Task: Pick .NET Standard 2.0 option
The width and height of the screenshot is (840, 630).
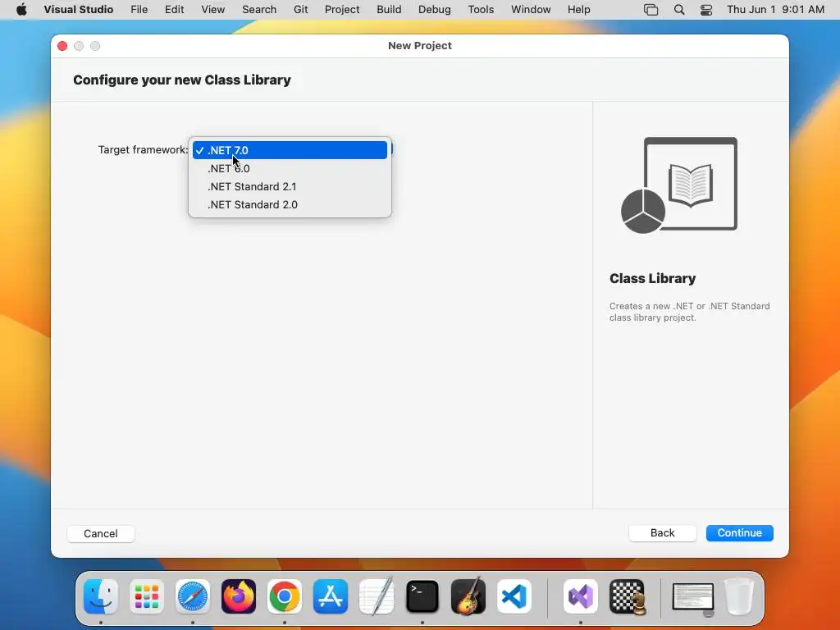Action: 290,204
